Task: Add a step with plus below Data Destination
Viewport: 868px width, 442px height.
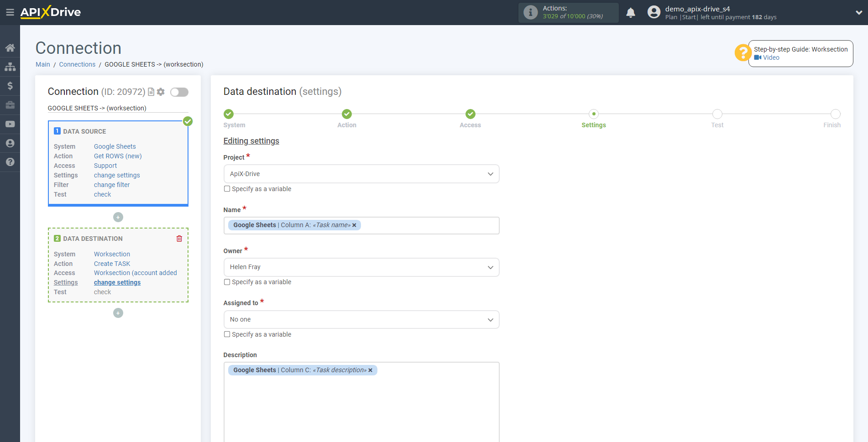Action: 118,313
